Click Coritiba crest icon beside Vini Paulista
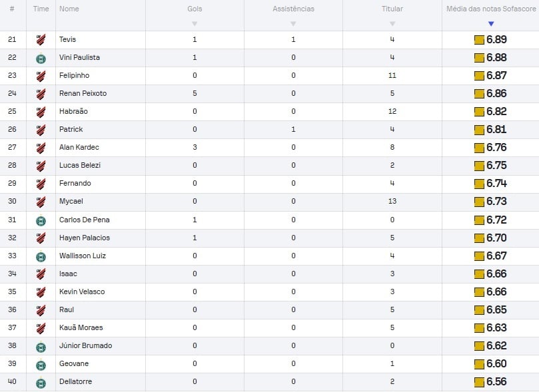539x392 pixels. pyautogui.click(x=41, y=59)
